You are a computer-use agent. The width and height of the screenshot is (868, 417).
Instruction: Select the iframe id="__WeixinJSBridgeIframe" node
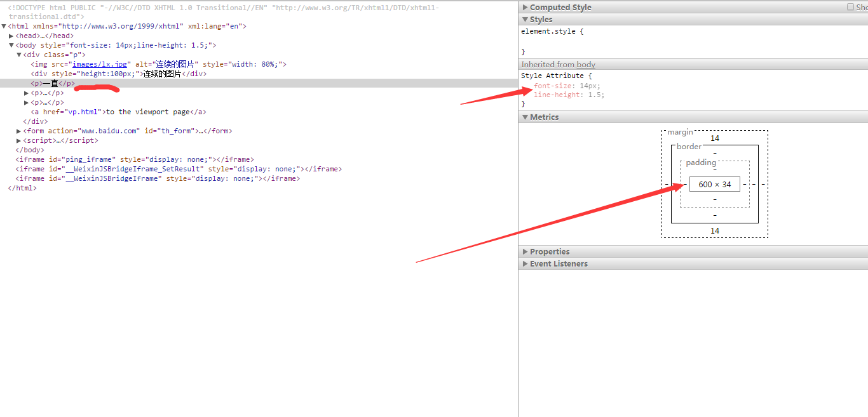click(158, 179)
